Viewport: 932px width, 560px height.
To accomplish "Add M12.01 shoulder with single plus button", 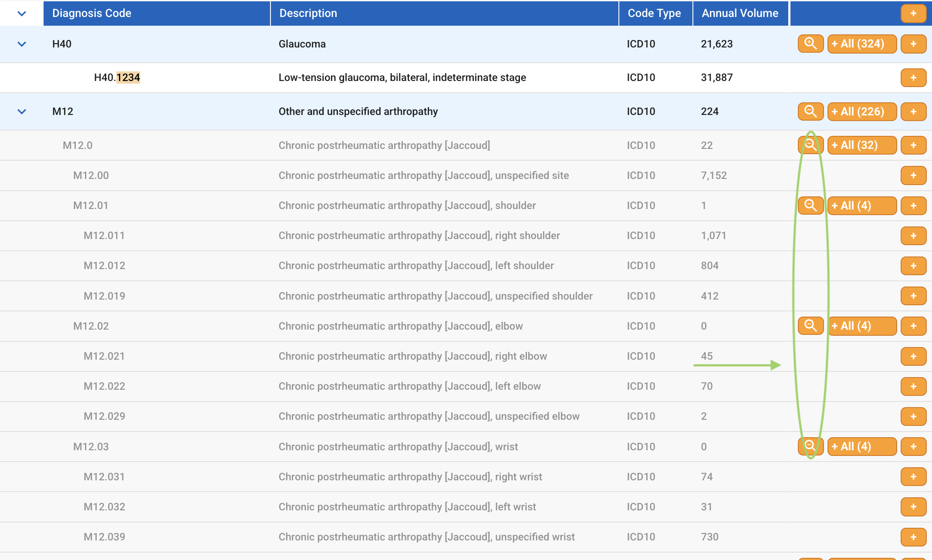I will pos(913,206).
